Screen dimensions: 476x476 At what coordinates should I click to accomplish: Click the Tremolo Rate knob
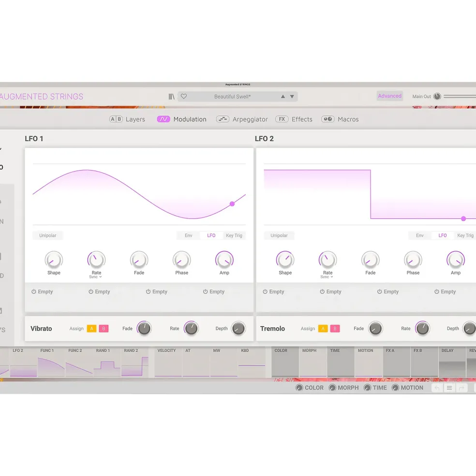[x=422, y=329]
